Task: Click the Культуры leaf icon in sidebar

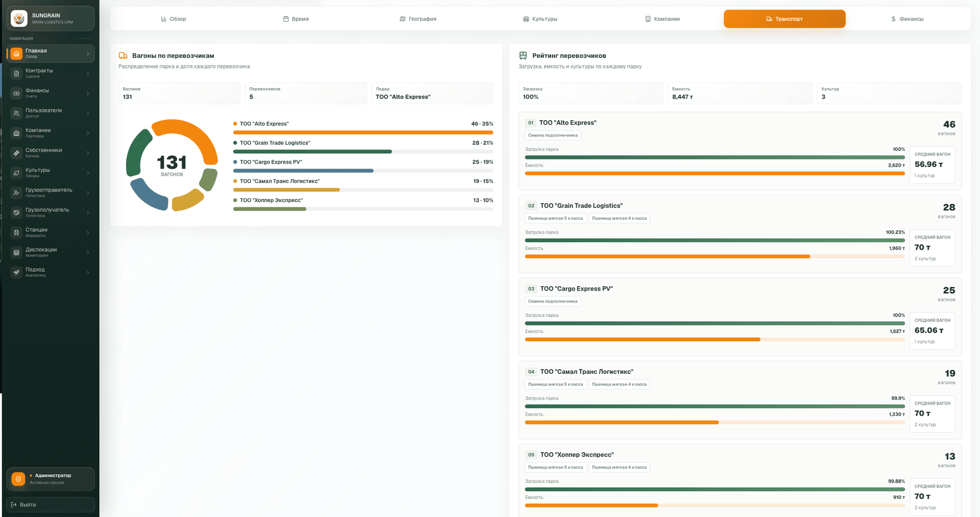Action: (16, 173)
